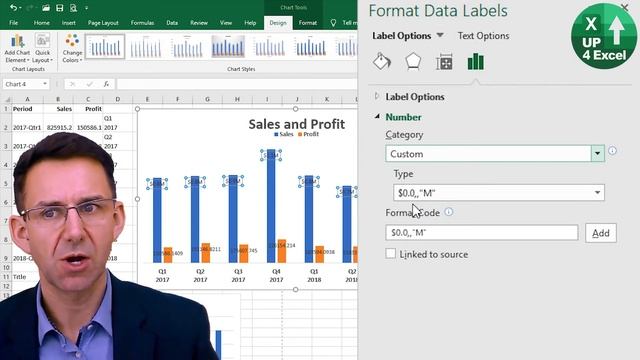Click the Name Box showing Chart 4
This screenshot has width=640, height=360.
click(x=21, y=84)
